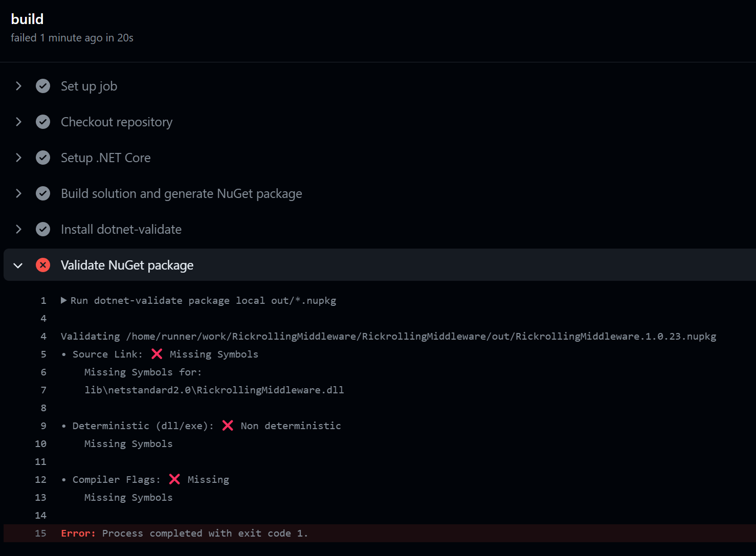The height and width of the screenshot is (556, 756).
Task: Click the red X after Compiler Flags
Action: coord(174,479)
